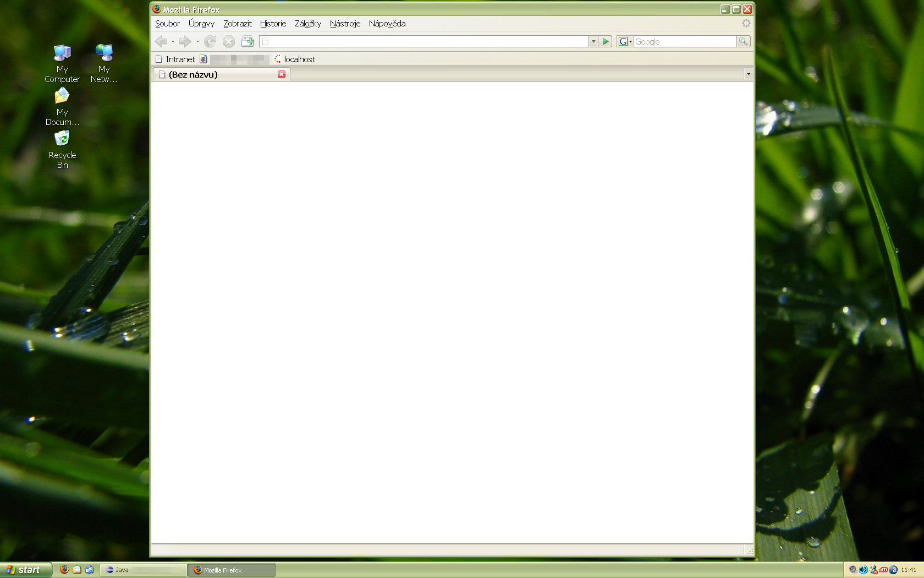
Task: Open a new tab with toolbar icon
Action: (x=248, y=41)
